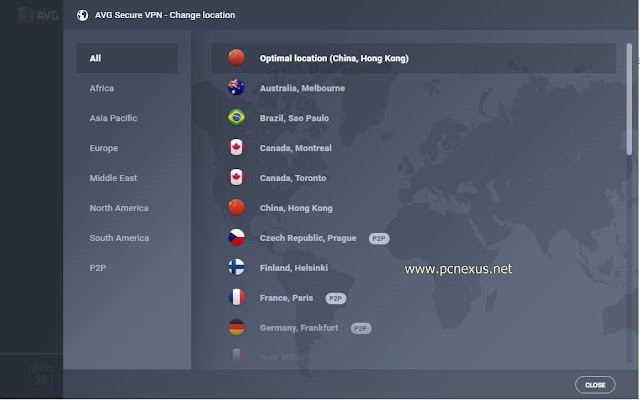Click the Canada flag beside Toronto
Screen dimensions: 640x400
tap(236, 178)
